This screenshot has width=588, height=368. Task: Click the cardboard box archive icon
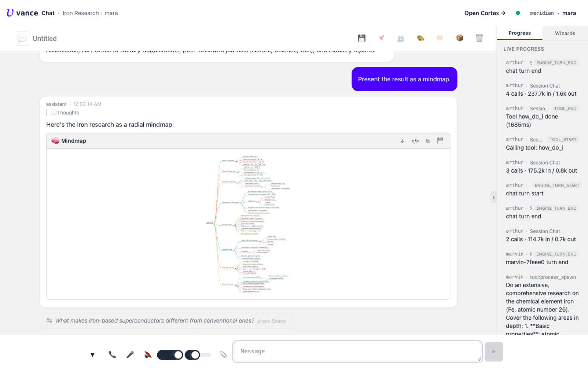(460, 38)
